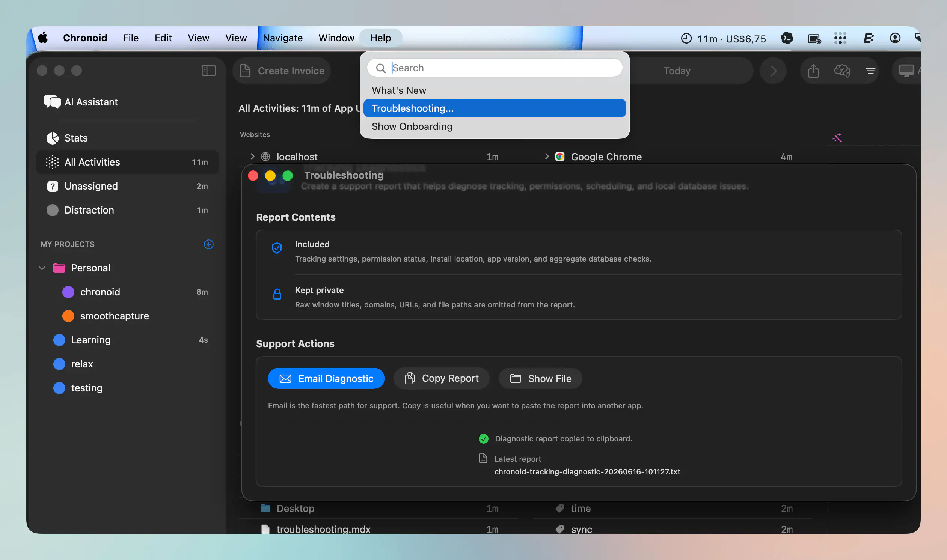Select the relax project
Viewport: 947px width, 560px height.
pyautogui.click(x=128, y=364)
